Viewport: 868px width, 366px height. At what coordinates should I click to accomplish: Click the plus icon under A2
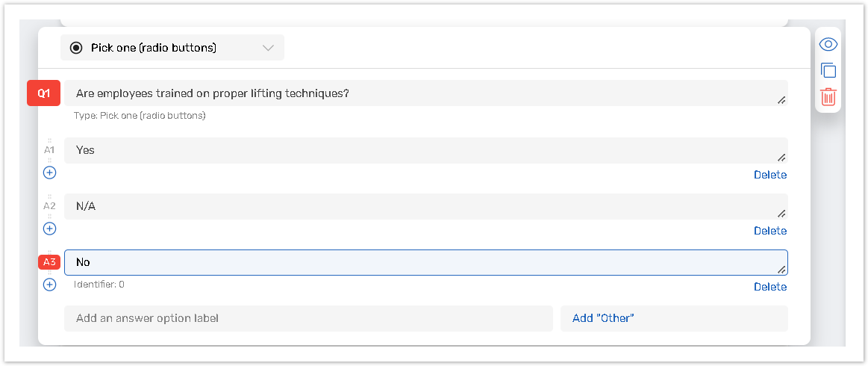point(49,229)
